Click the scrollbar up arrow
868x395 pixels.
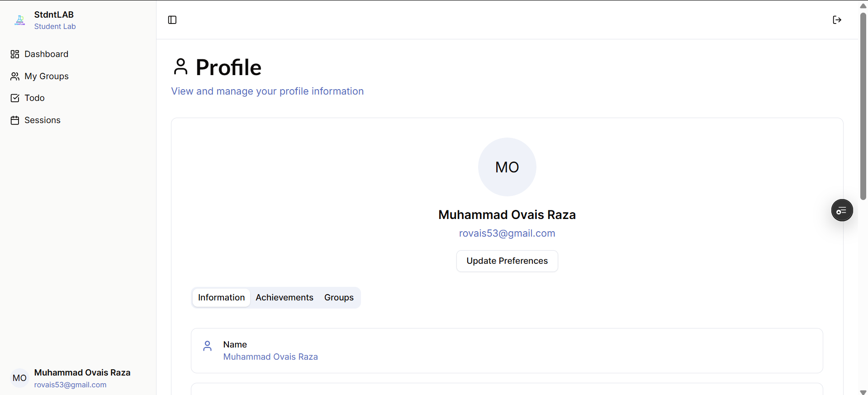(x=863, y=5)
